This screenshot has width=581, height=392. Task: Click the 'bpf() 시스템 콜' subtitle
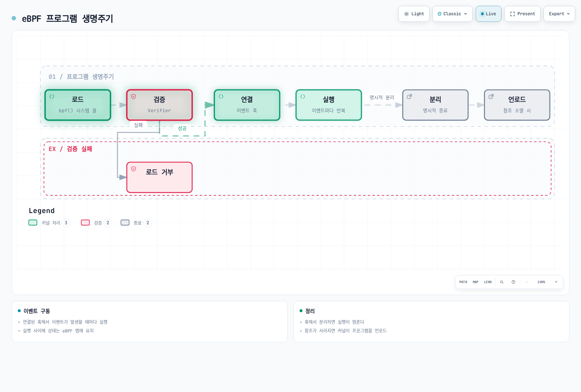pyautogui.click(x=78, y=111)
